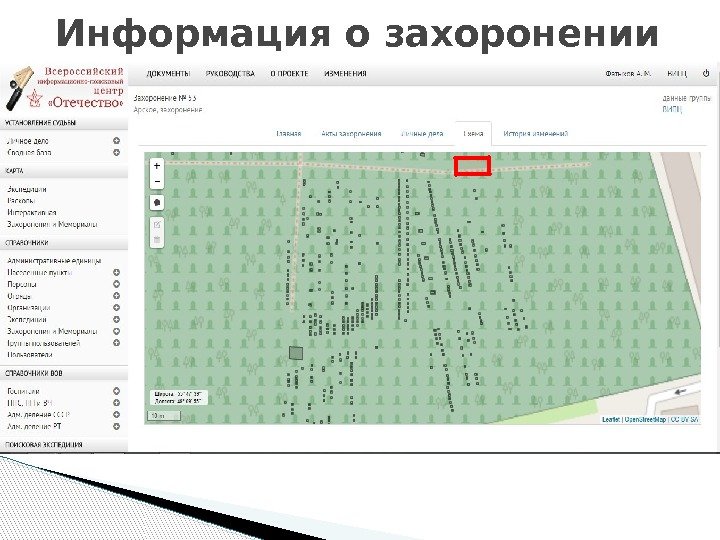Open the ДОКУМЕНТЫ menu
Screen dimensions: 720x540
[x=168, y=73]
